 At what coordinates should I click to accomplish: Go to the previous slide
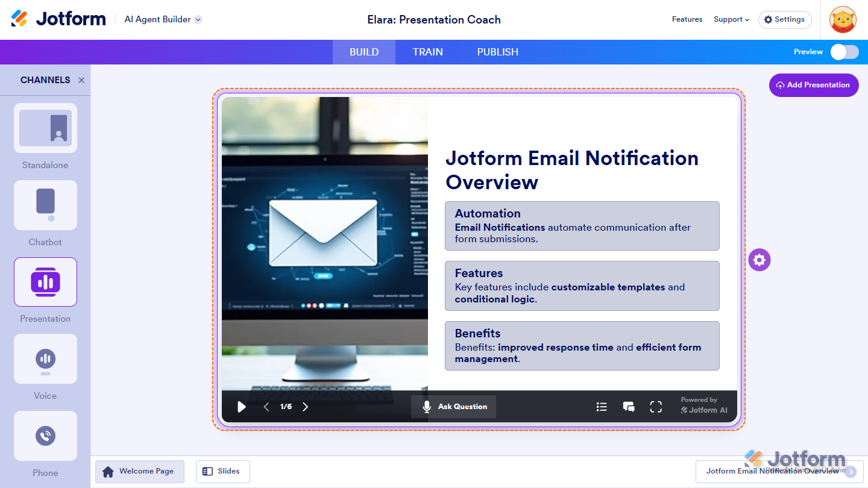coord(266,407)
